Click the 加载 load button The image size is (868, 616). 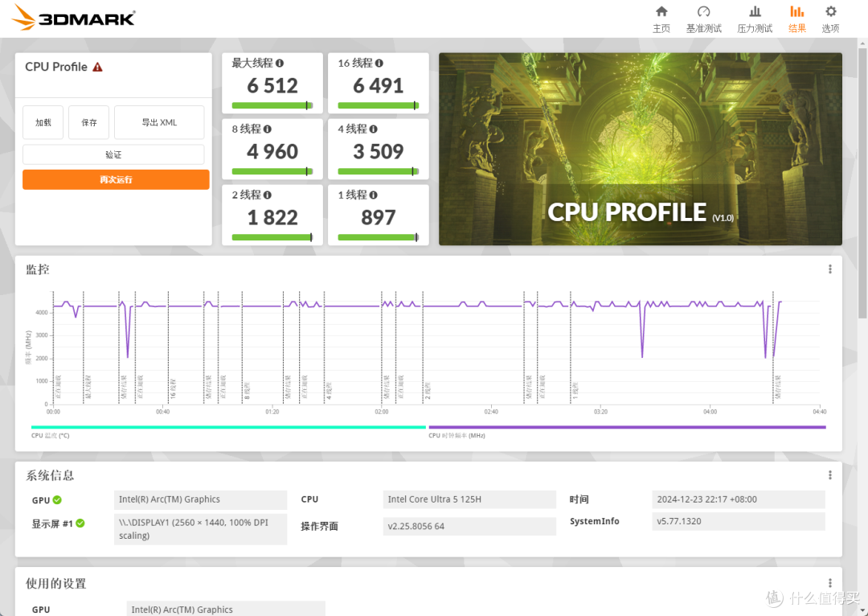click(x=43, y=122)
